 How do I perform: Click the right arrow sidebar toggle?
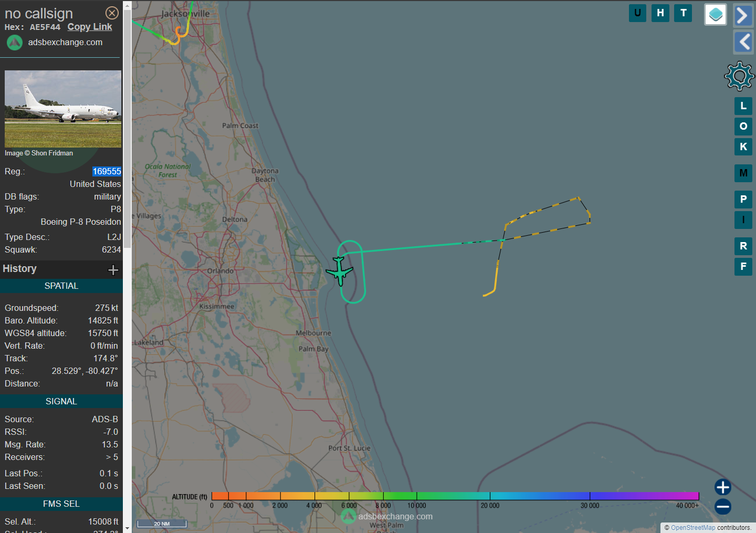pyautogui.click(x=743, y=15)
